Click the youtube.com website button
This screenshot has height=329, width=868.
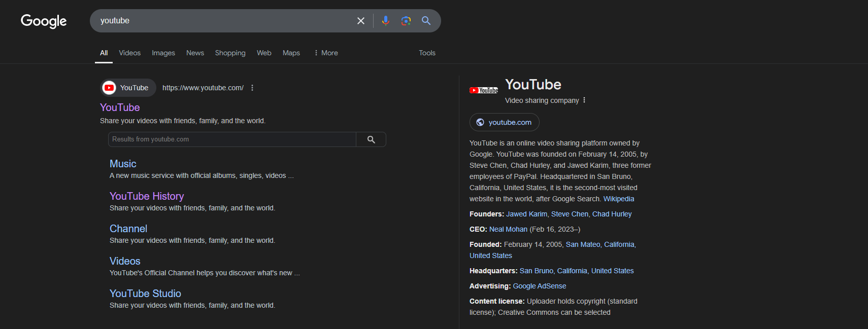(504, 122)
